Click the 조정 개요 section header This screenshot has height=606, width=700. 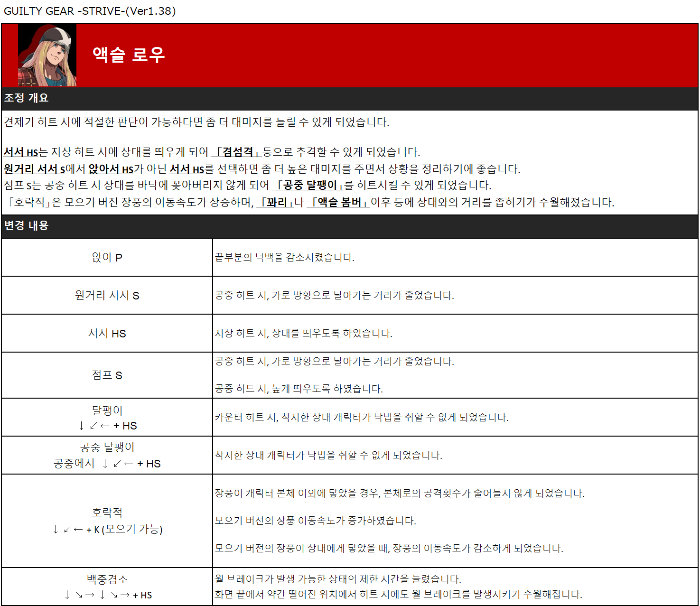tap(26, 98)
